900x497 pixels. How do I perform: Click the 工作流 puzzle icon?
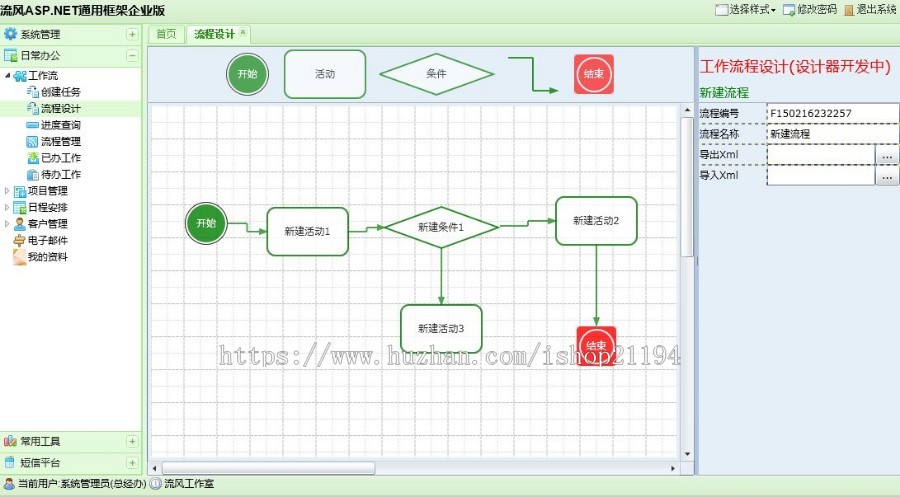(20, 76)
